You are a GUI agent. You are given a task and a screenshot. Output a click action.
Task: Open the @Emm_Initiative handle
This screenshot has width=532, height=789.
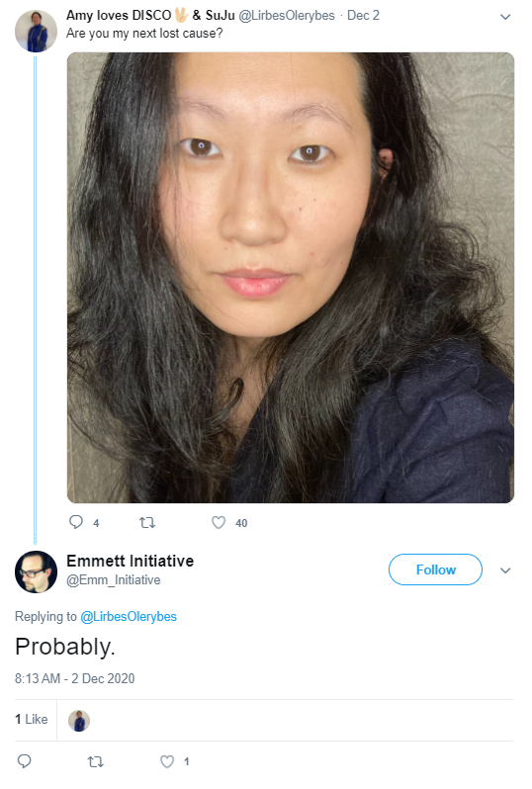(114, 580)
